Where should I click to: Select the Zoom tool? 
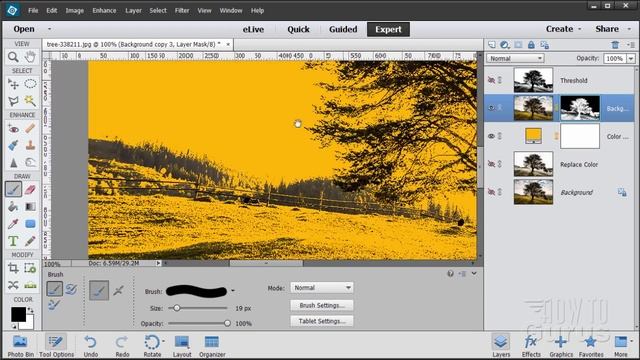click(13, 57)
